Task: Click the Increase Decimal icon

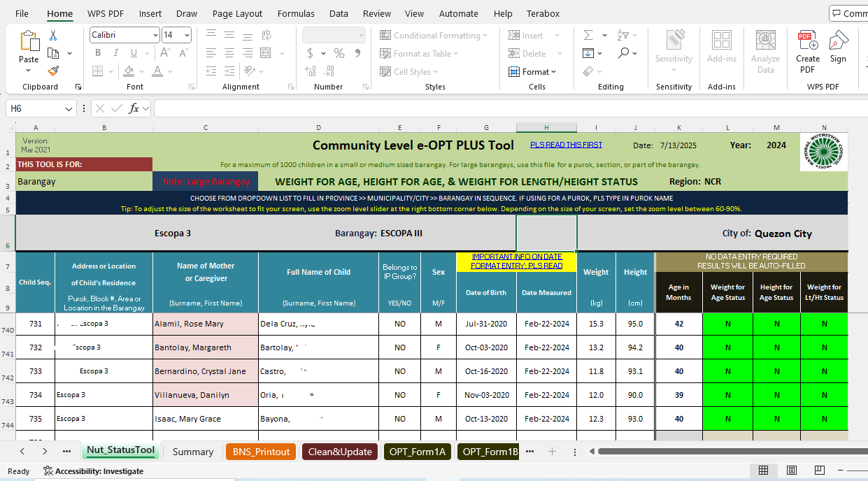Action: (x=310, y=71)
